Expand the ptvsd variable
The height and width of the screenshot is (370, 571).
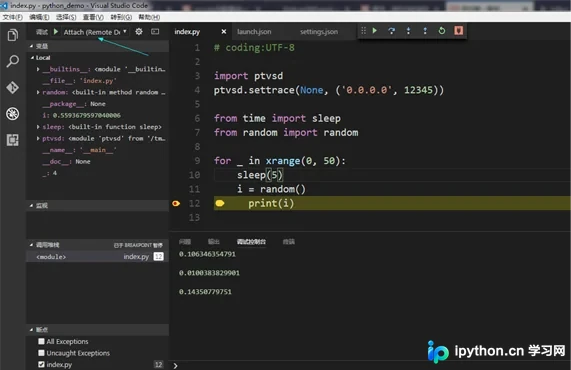[x=38, y=138]
